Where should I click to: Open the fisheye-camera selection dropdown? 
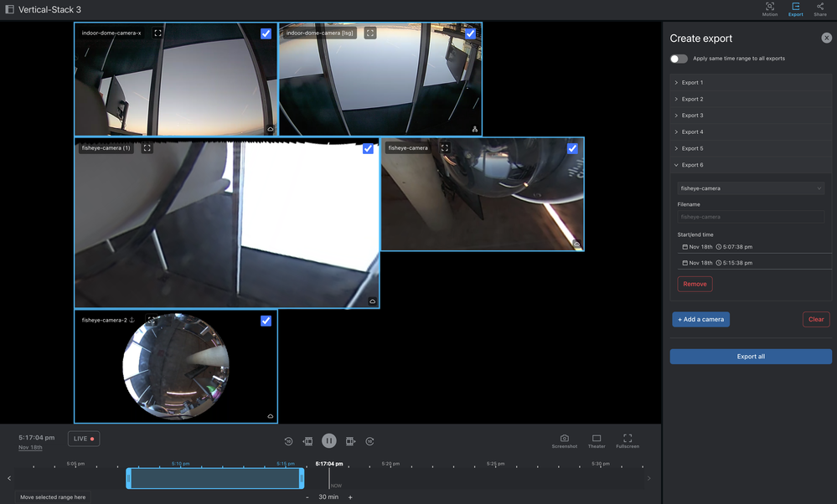[751, 188]
